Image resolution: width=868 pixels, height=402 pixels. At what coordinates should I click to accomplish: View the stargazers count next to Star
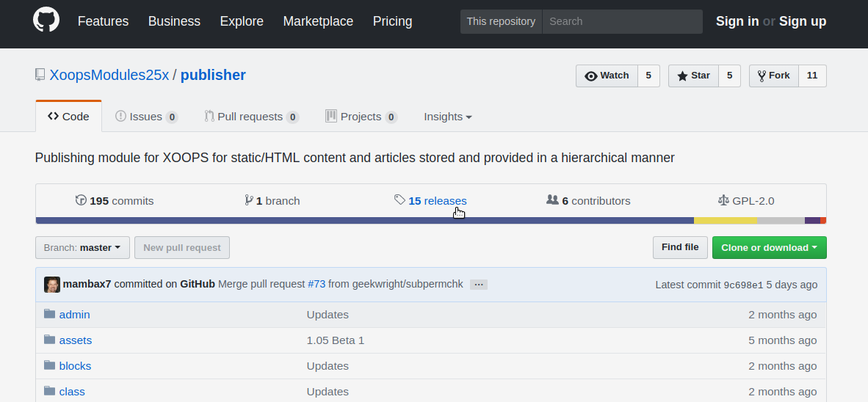coord(730,76)
